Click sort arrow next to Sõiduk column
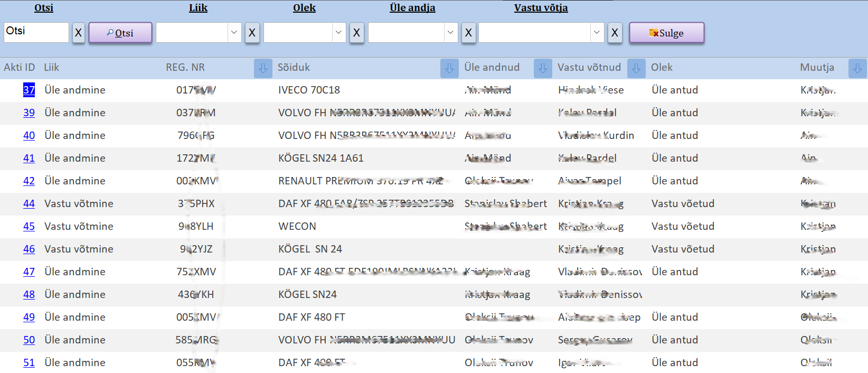The width and height of the screenshot is (868, 373). 449,68
